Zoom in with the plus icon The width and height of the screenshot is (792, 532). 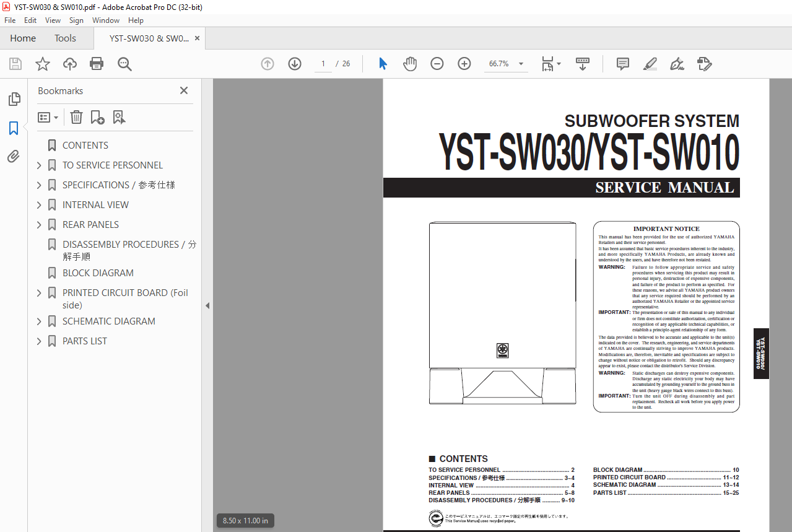click(464, 64)
